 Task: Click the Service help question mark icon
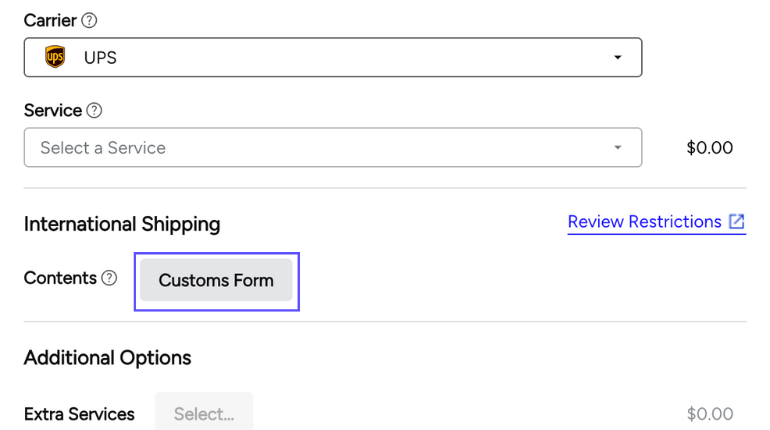[95, 111]
